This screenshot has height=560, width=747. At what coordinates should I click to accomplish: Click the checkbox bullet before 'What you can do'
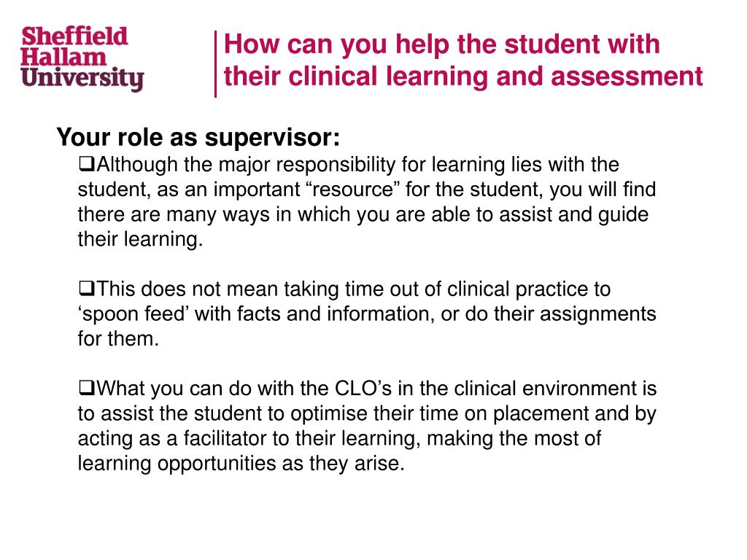click(86, 388)
